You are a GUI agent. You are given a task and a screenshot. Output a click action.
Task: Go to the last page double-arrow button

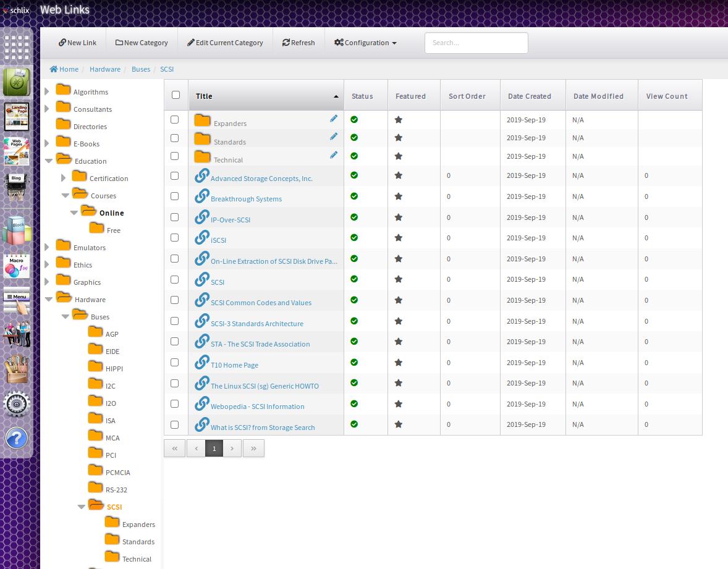pyautogui.click(x=253, y=449)
